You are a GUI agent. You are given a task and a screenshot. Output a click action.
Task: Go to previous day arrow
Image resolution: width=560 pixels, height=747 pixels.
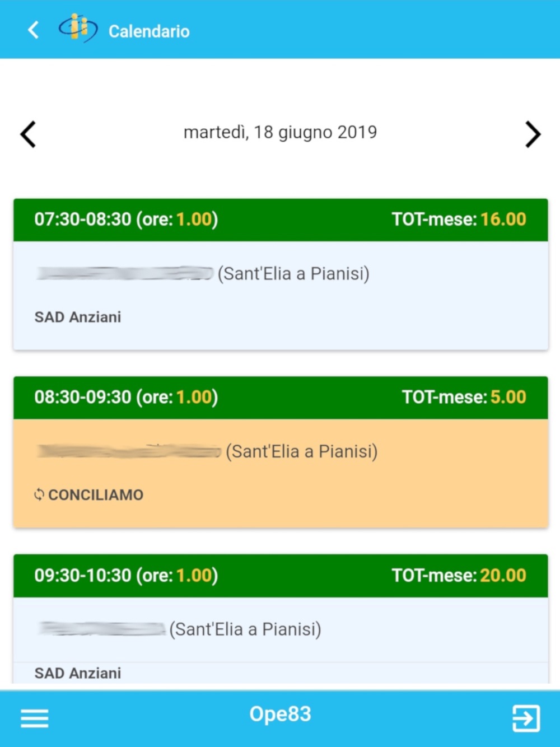tap(28, 134)
